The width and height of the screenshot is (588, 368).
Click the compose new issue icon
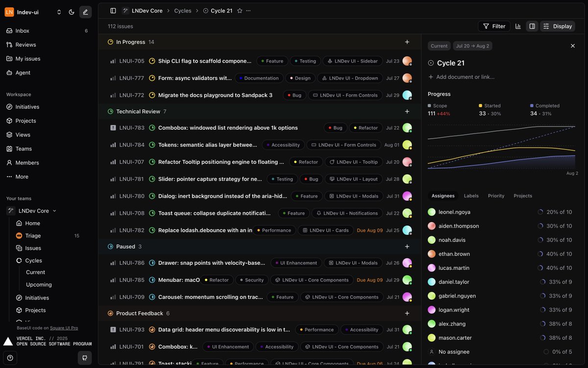pos(85,12)
